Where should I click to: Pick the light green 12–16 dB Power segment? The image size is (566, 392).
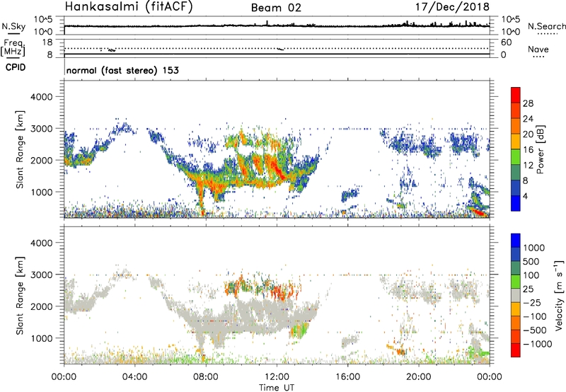pyautogui.click(x=516, y=156)
